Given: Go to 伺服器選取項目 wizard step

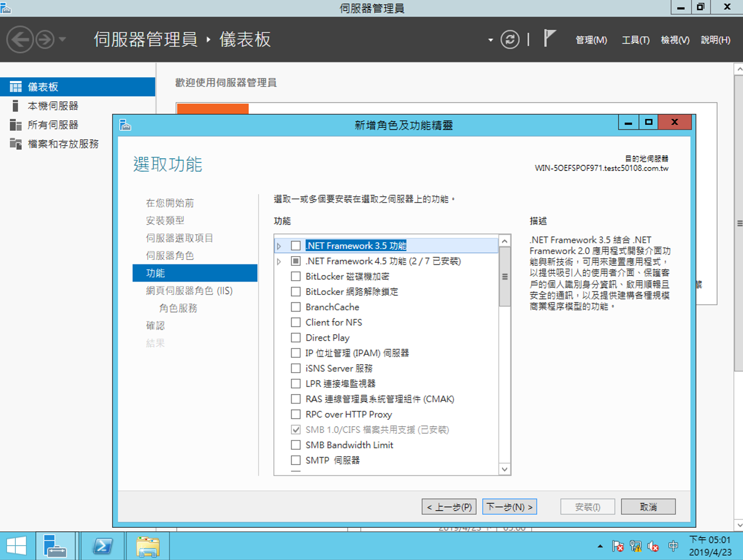Looking at the screenshot, I should pos(179,238).
